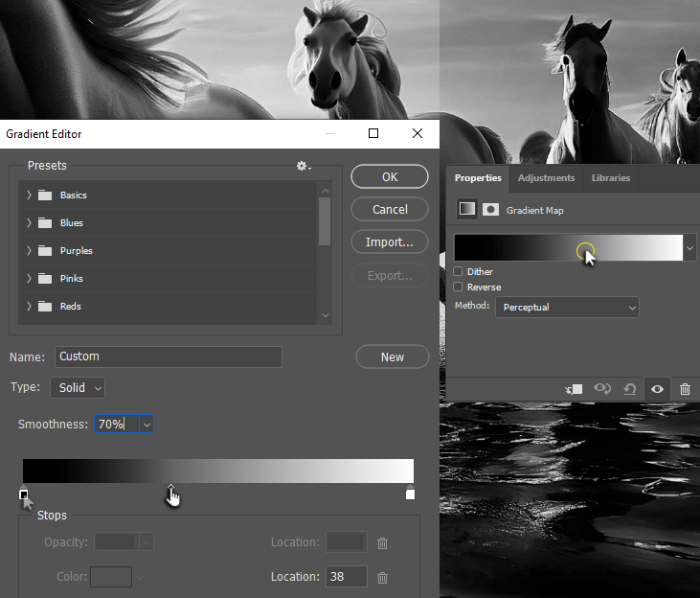This screenshot has width=700, height=598.
Task: Select the white color stop on the right
Action: pos(410,493)
